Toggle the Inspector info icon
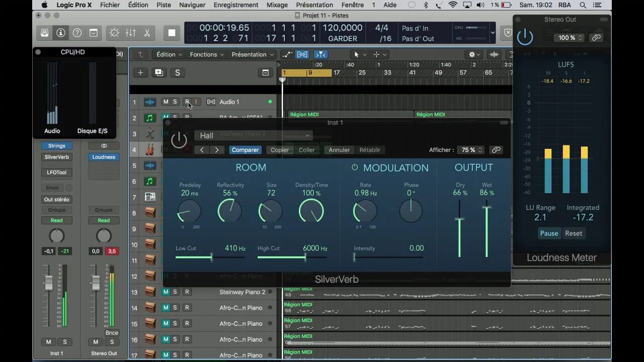This screenshot has height=362, width=644. point(61,33)
